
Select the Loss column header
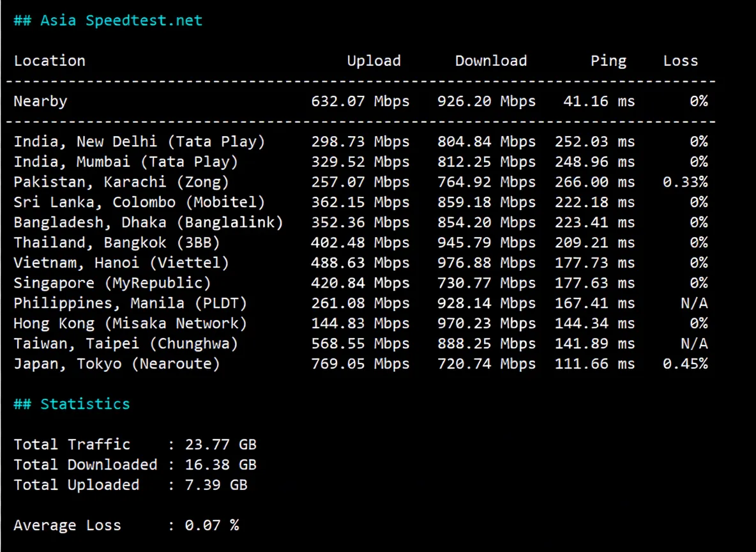click(x=680, y=60)
